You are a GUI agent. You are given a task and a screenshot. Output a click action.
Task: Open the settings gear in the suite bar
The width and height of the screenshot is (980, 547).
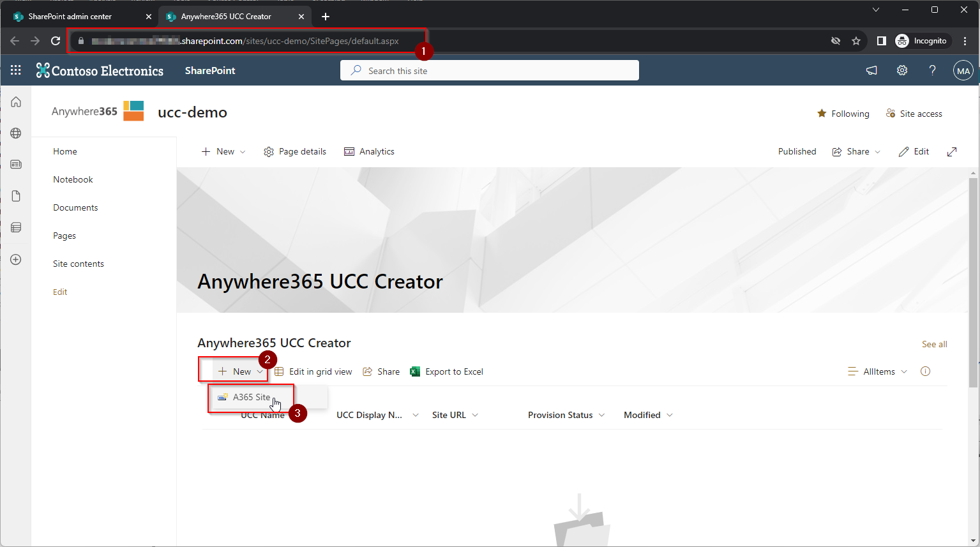(901, 70)
